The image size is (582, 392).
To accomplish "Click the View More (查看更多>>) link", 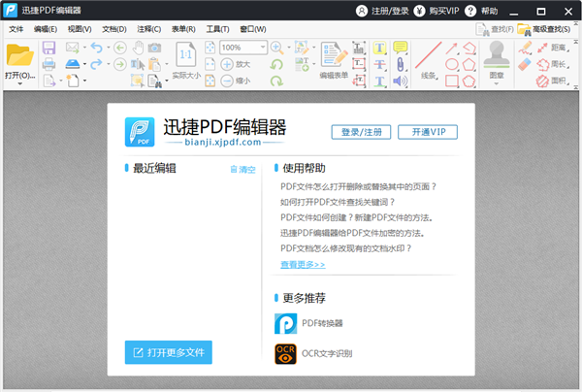I will pos(303,264).
